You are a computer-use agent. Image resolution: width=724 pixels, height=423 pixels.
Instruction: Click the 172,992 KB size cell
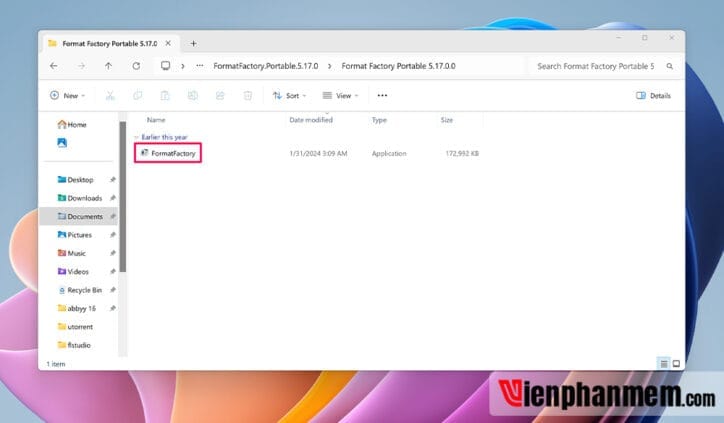coord(462,153)
